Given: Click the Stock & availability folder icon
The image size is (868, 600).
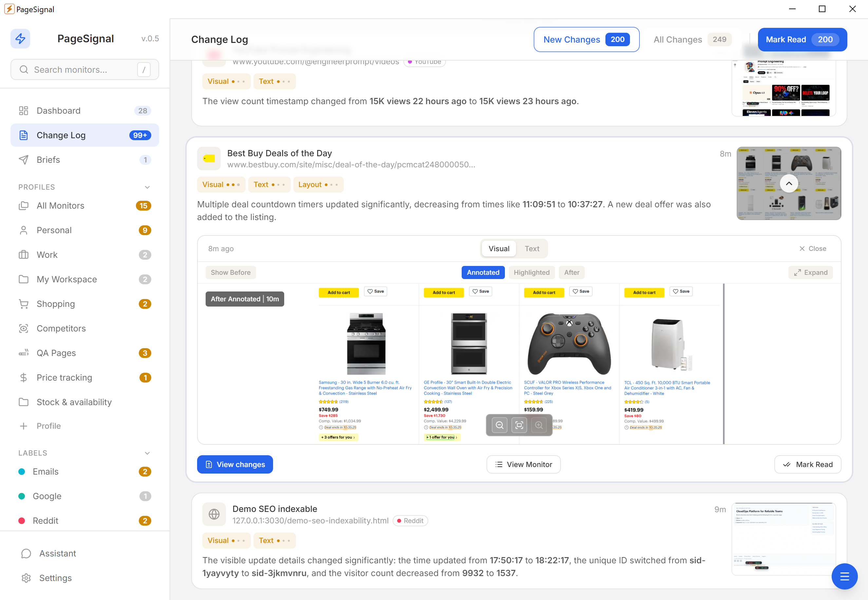Looking at the screenshot, I should tap(24, 402).
